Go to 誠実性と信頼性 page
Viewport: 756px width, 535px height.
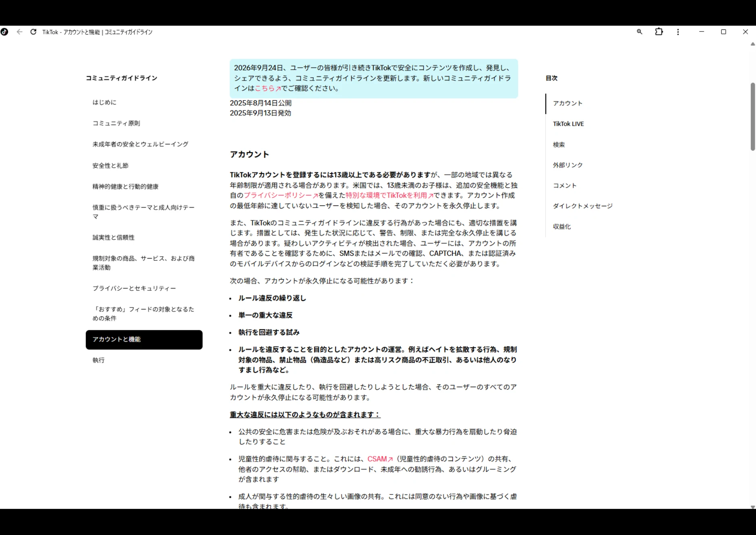pyautogui.click(x=114, y=238)
